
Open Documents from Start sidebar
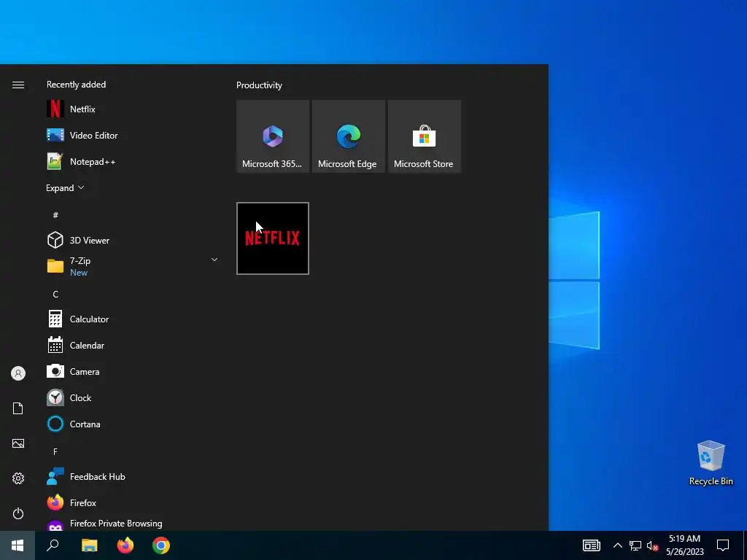[18, 408]
